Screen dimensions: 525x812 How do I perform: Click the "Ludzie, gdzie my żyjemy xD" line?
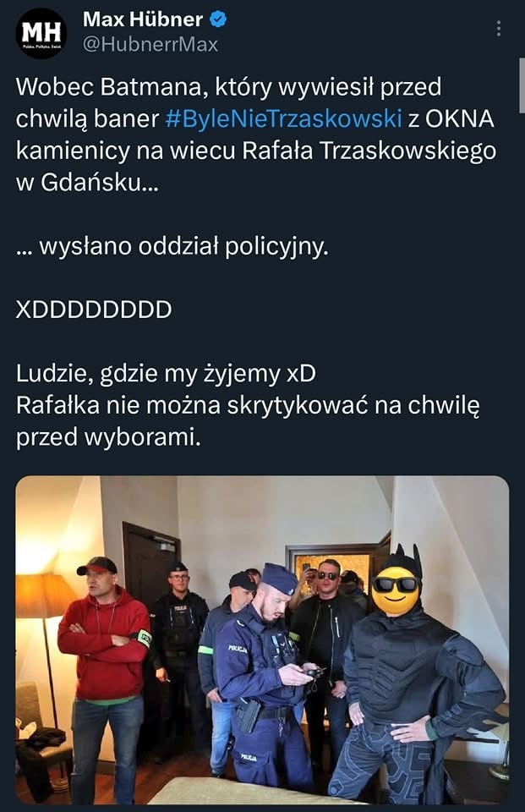pos(167,374)
